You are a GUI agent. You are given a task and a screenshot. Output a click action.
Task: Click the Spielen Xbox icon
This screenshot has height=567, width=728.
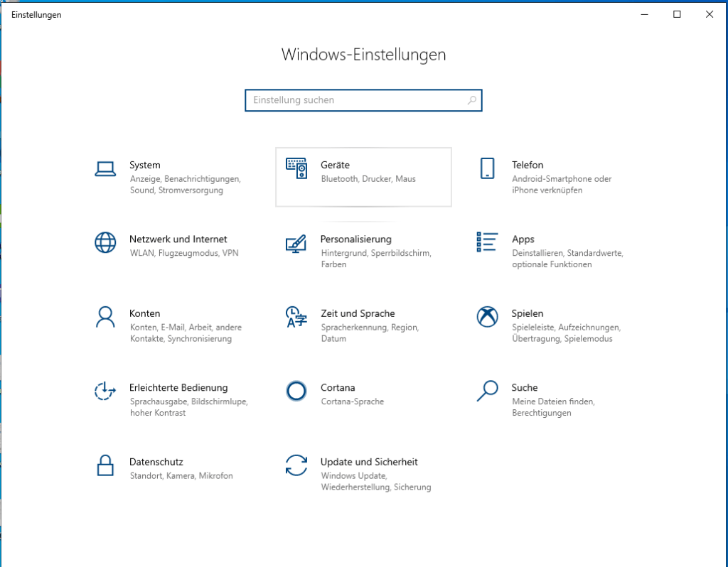coord(487,317)
